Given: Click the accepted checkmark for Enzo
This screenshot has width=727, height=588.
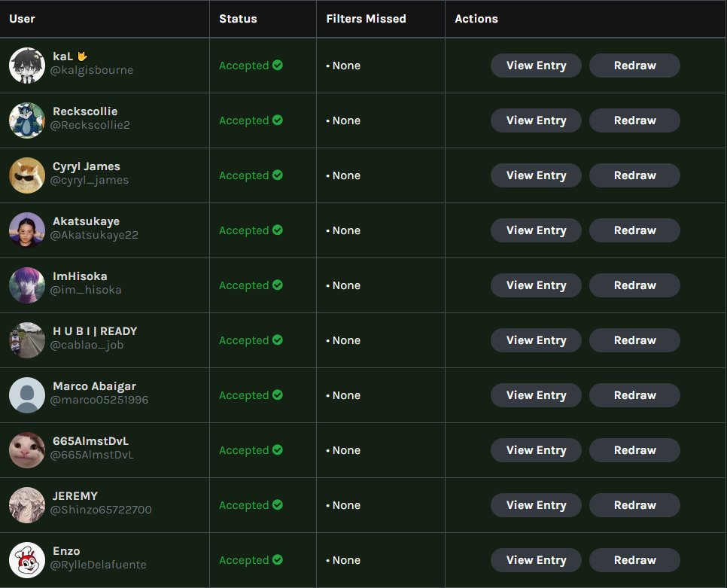Looking at the screenshot, I should click(x=278, y=559).
